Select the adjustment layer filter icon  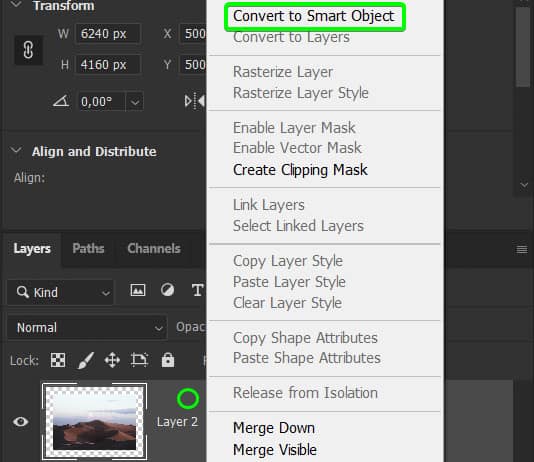tap(168, 290)
